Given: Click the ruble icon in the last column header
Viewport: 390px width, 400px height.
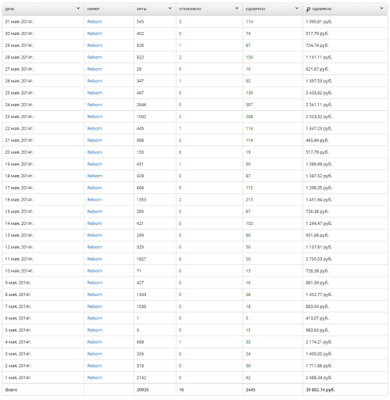Looking at the screenshot, I should coord(308,9).
